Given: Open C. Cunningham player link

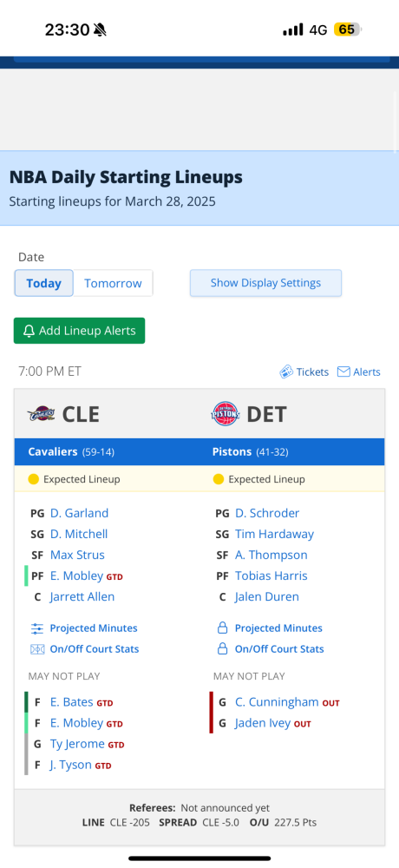Looking at the screenshot, I should click(x=277, y=702).
